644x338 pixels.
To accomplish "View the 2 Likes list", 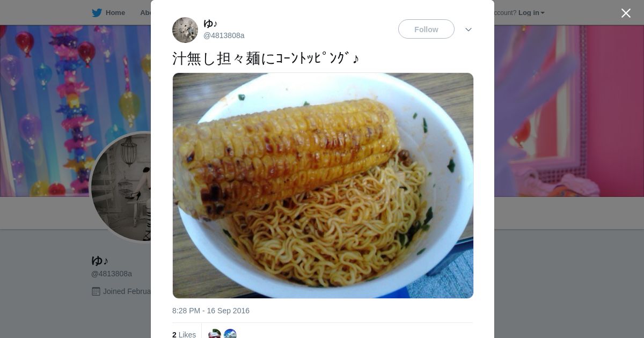I will [x=184, y=334].
